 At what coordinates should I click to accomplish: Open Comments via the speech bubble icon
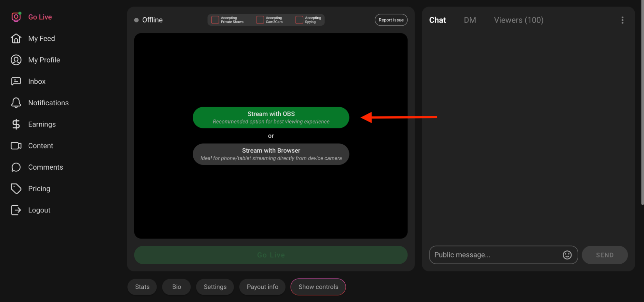click(16, 167)
